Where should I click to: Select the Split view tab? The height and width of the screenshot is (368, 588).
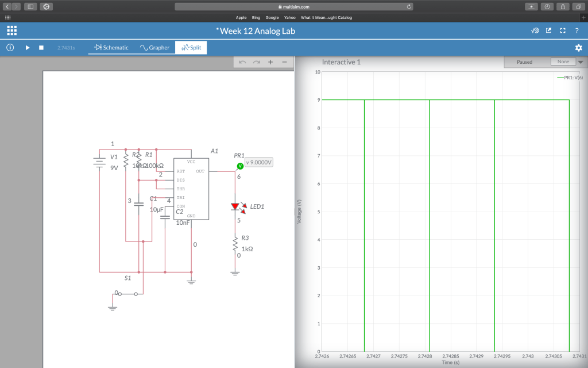191,48
